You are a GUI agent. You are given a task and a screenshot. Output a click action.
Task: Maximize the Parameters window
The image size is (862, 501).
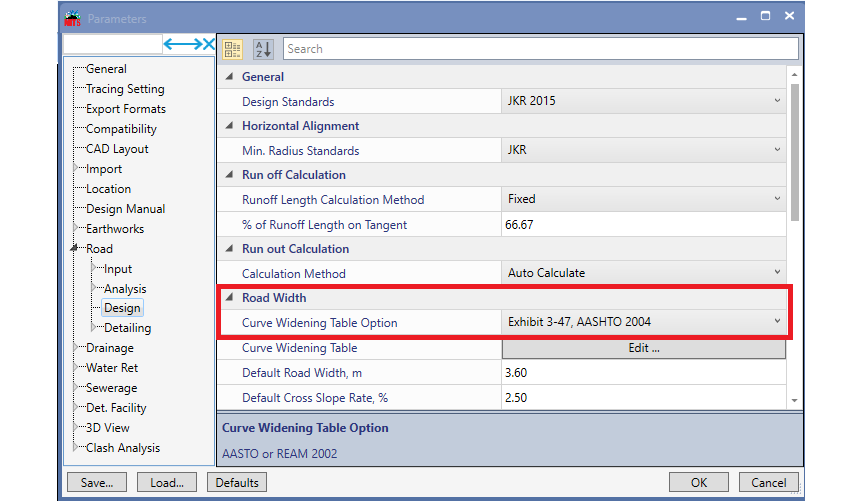[x=765, y=16]
